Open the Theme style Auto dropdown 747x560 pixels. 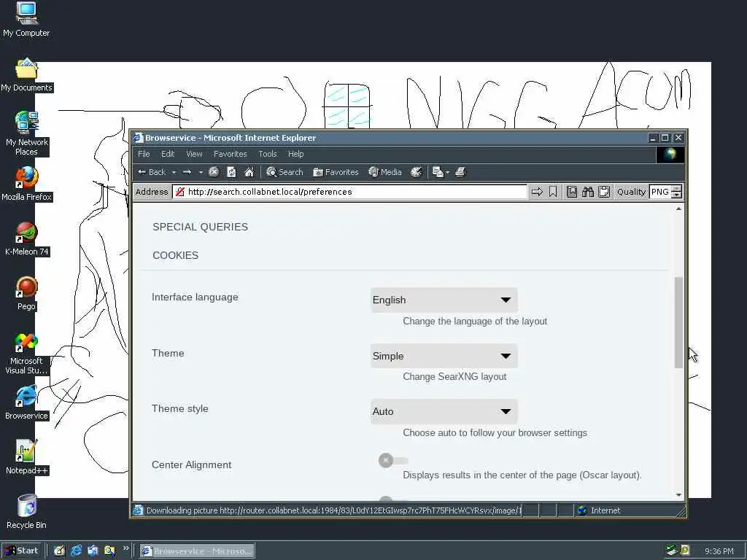444,411
